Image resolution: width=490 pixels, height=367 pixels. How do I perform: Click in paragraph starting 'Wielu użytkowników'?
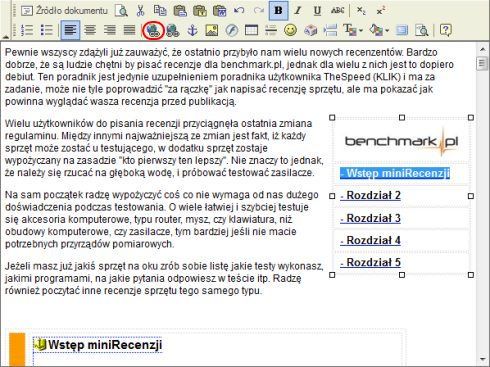pyautogui.click(x=163, y=148)
